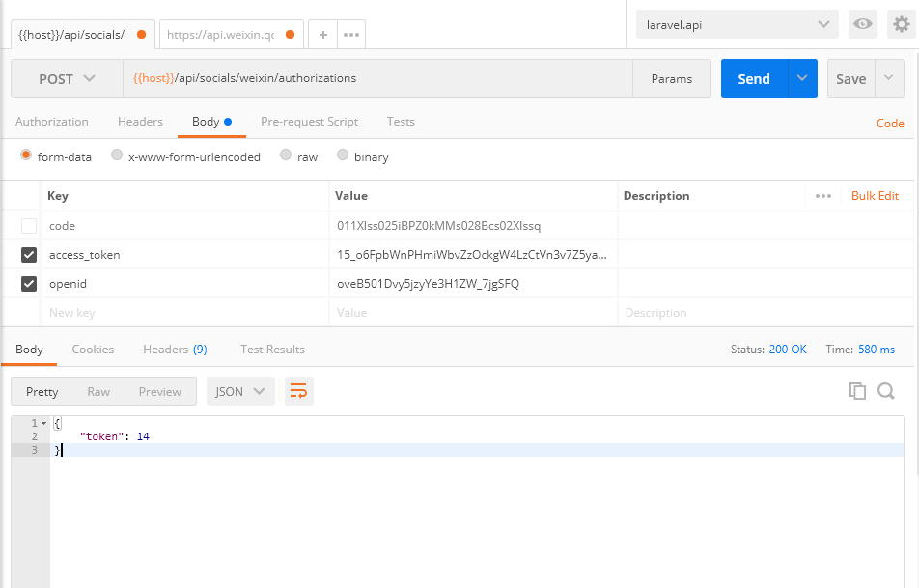Uncheck the access_token parameter row

pos(30,255)
